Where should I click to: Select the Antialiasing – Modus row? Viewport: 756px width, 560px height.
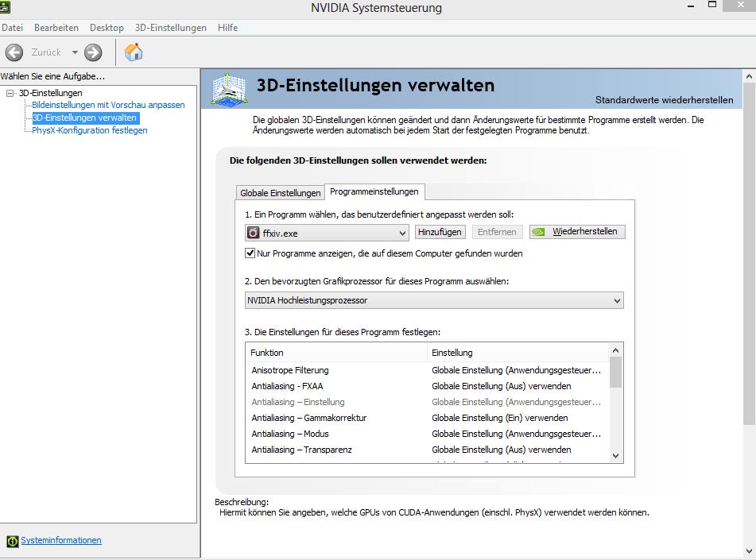pyautogui.click(x=427, y=434)
